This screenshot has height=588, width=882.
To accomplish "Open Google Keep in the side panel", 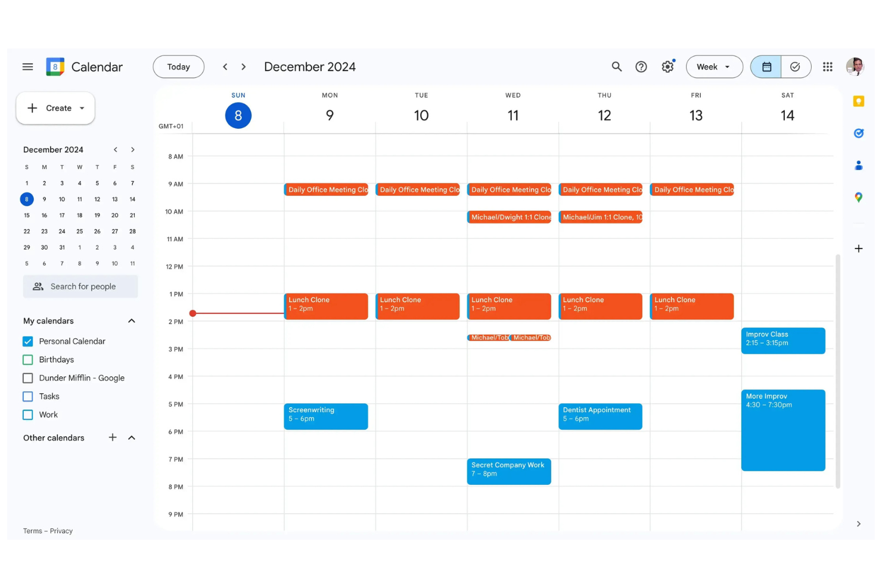I will (x=858, y=101).
